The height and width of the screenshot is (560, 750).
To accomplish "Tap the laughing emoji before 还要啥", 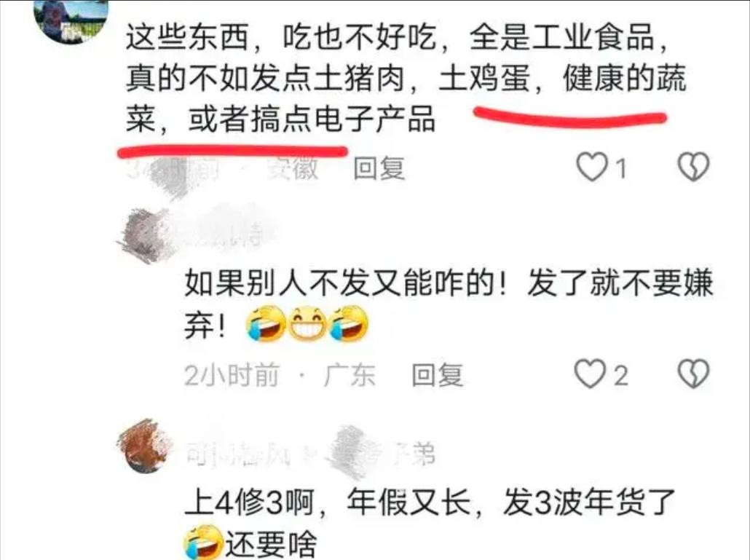I will pos(203,543).
